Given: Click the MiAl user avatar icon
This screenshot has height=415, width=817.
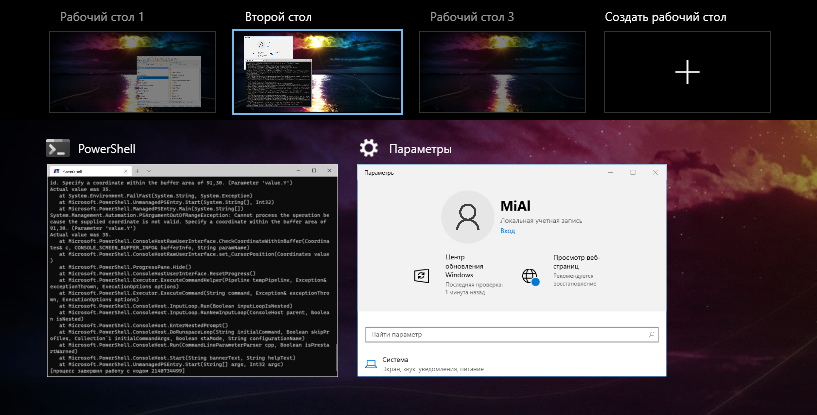Looking at the screenshot, I should click(x=467, y=217).
